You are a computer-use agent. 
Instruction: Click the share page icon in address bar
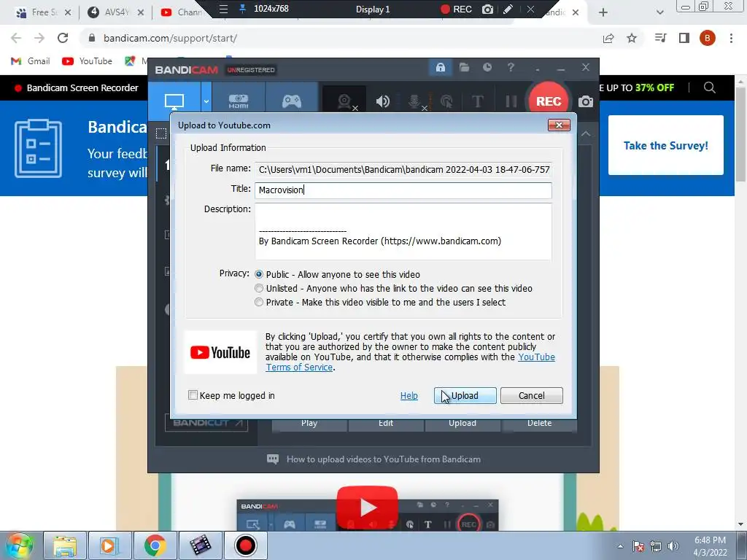click(608, 38)
